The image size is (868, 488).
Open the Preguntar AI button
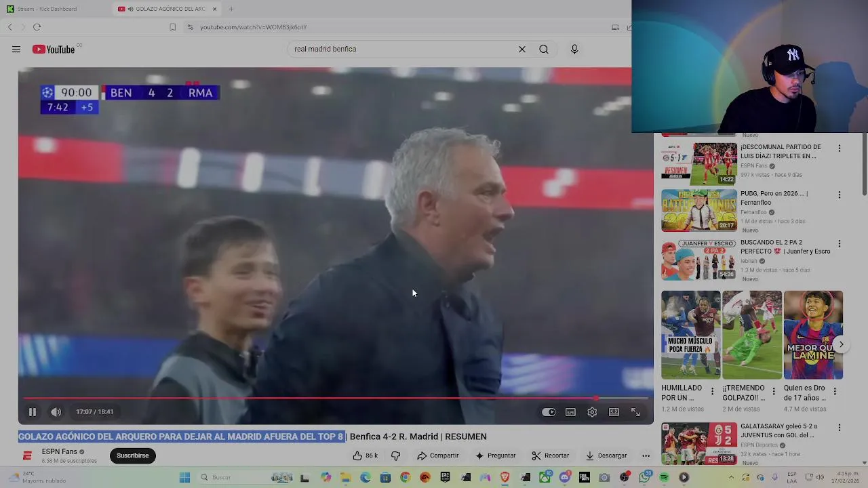(x=496, y=455)
